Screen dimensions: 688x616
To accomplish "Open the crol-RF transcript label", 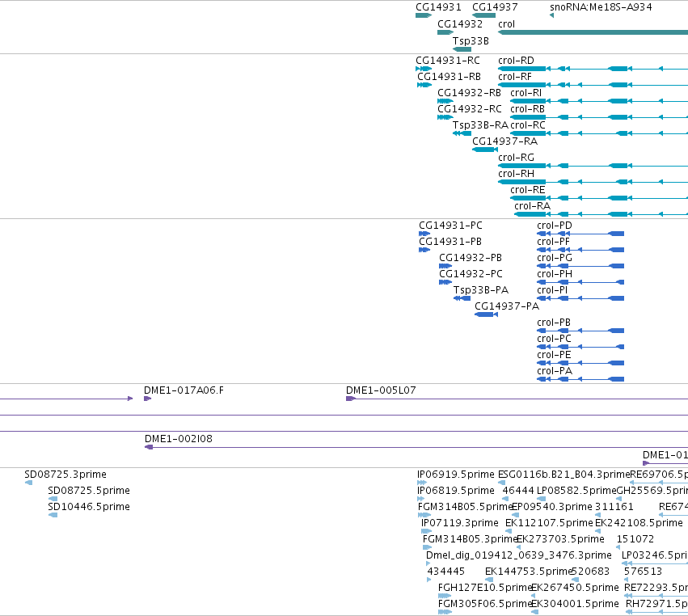I will [515, 76].
